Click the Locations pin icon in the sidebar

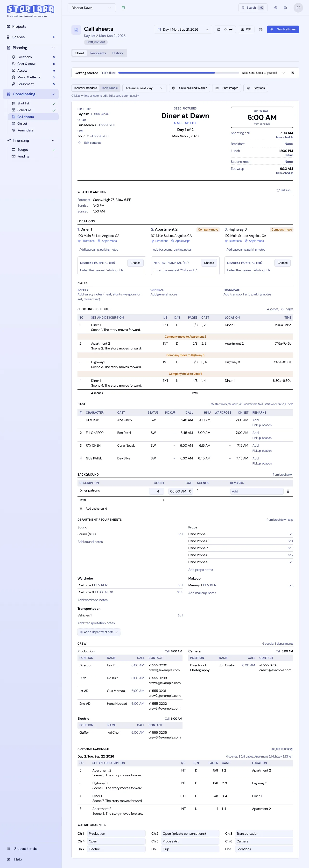pos(14,57)
